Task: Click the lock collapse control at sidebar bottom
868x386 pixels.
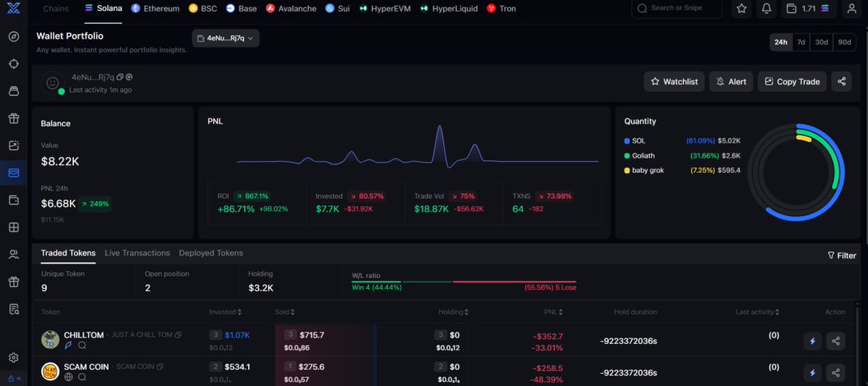Action: pos(14,379)
